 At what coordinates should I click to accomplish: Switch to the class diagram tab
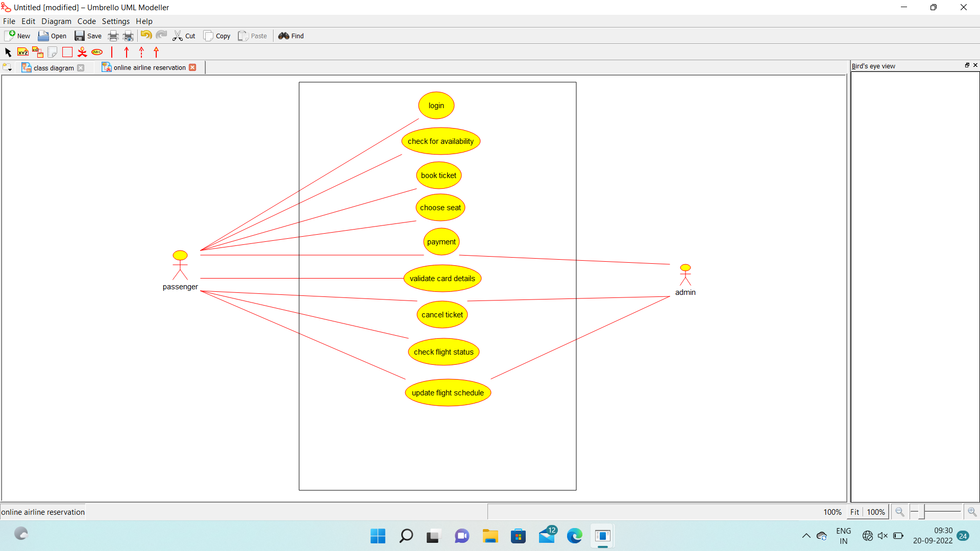53,68
